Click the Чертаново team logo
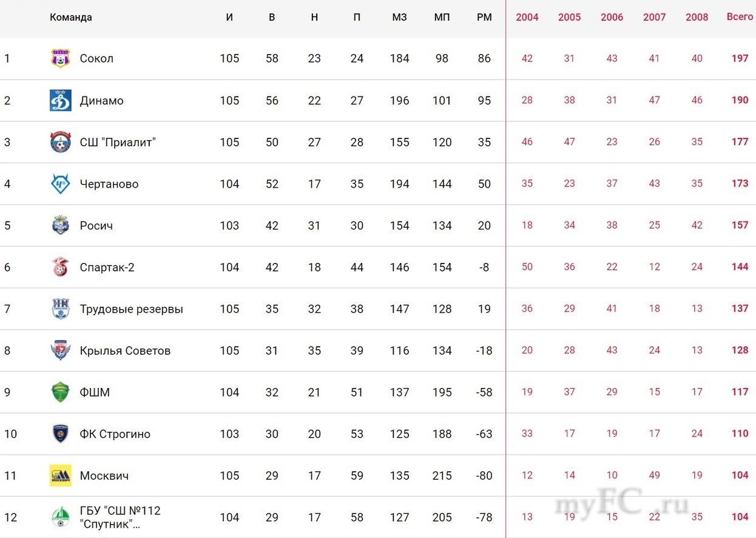The width and height of the screenshot is (756, 538). [x=60, y=184]
